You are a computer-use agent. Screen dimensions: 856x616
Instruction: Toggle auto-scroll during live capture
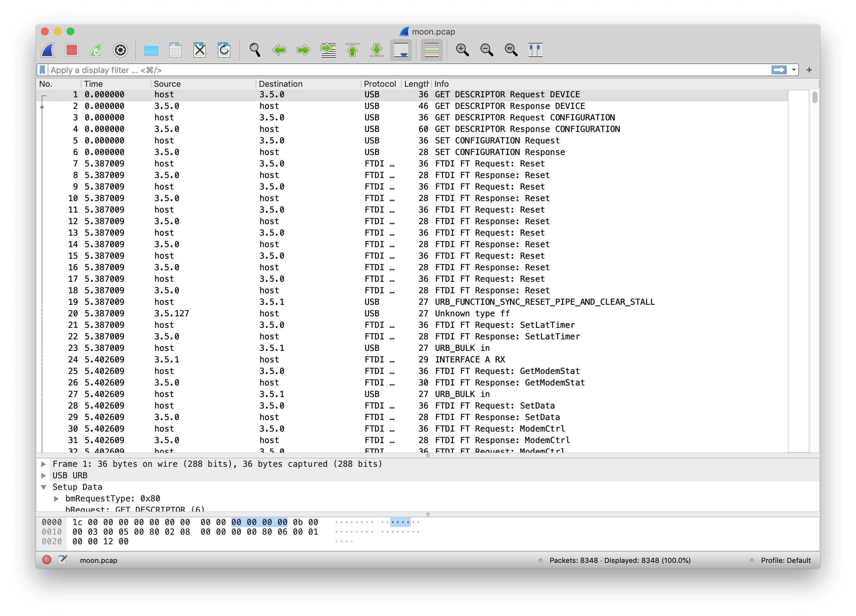click(x=401, y=50)
